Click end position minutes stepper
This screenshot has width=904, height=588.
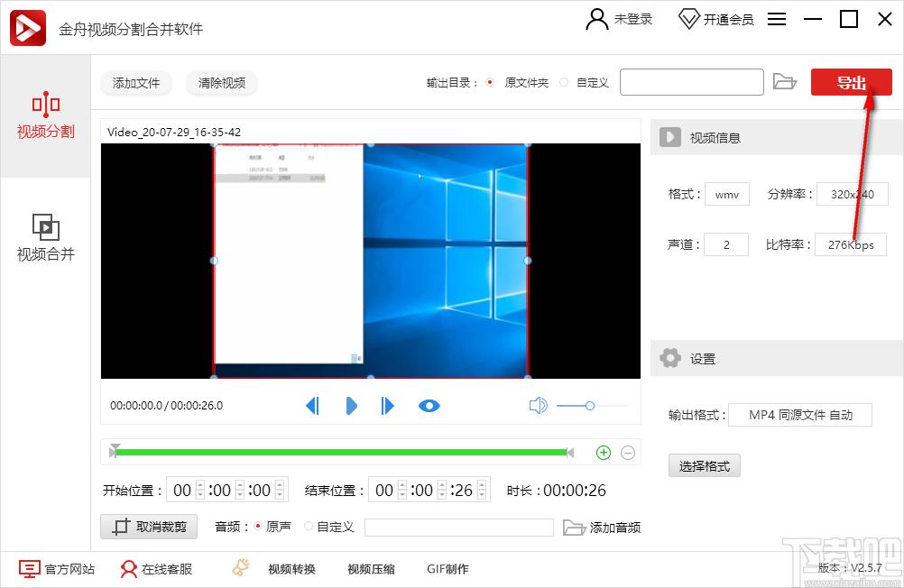tap(442, 490)
